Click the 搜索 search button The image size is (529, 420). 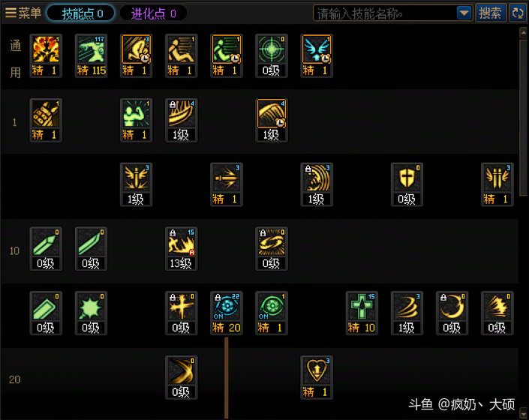point(491,13)
